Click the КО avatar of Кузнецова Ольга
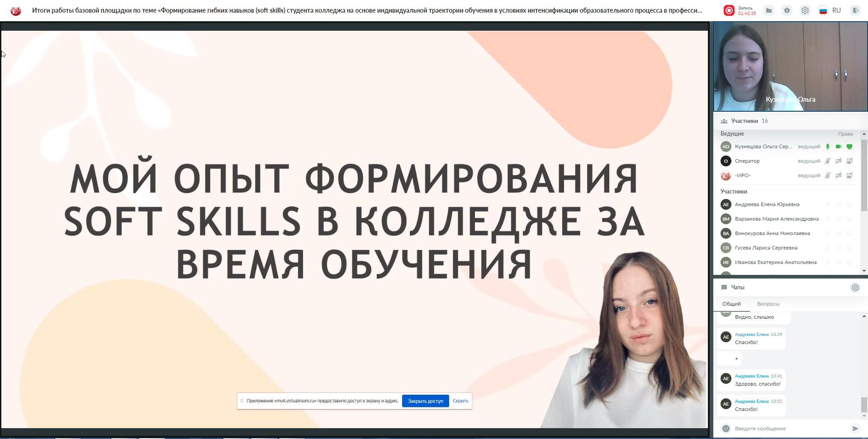 pos(726,146)
